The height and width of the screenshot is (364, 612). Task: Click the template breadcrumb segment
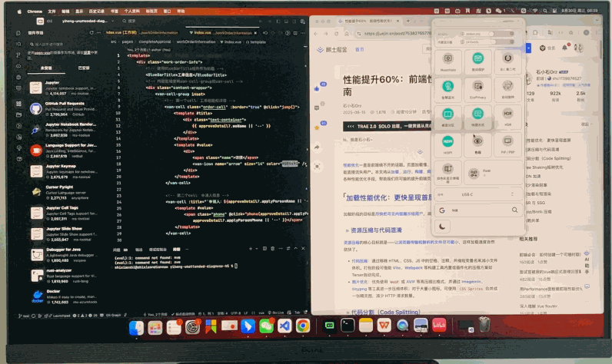258,41
